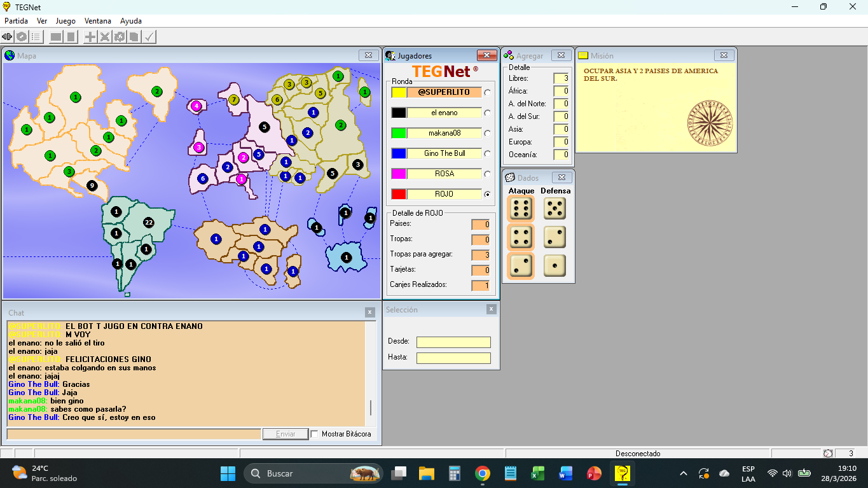Viewport: 868px width, 488px height.
Task: Click the list icon in the toolbar
Action: click(36, 37)
